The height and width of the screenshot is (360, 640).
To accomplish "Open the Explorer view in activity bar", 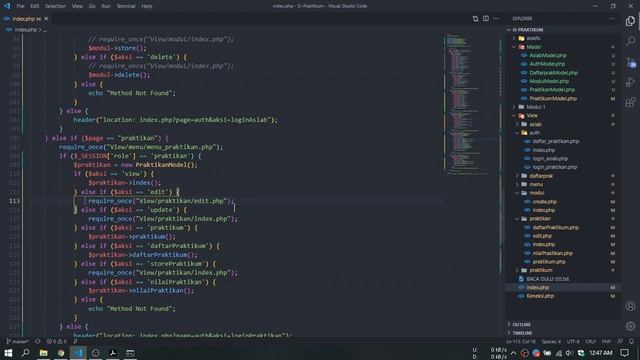I will [x=631, y=21].
